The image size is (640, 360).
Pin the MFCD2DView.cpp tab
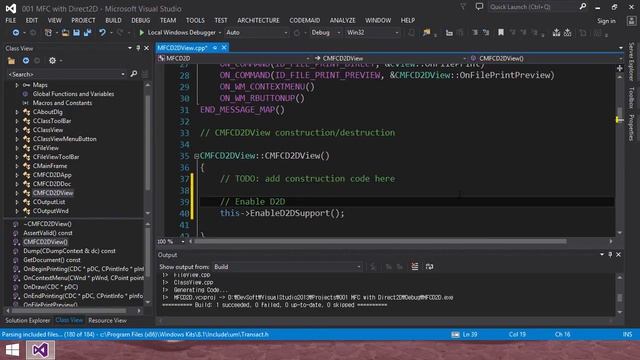215,48
